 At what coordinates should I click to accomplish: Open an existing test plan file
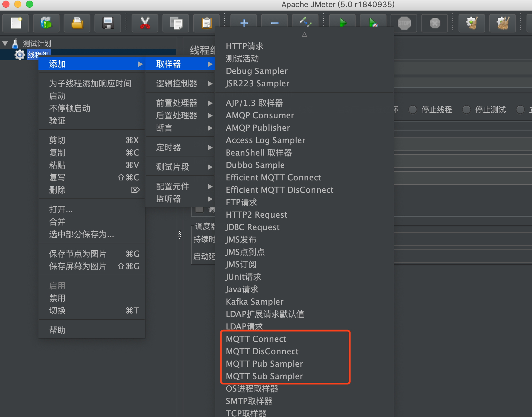point(77,23)
